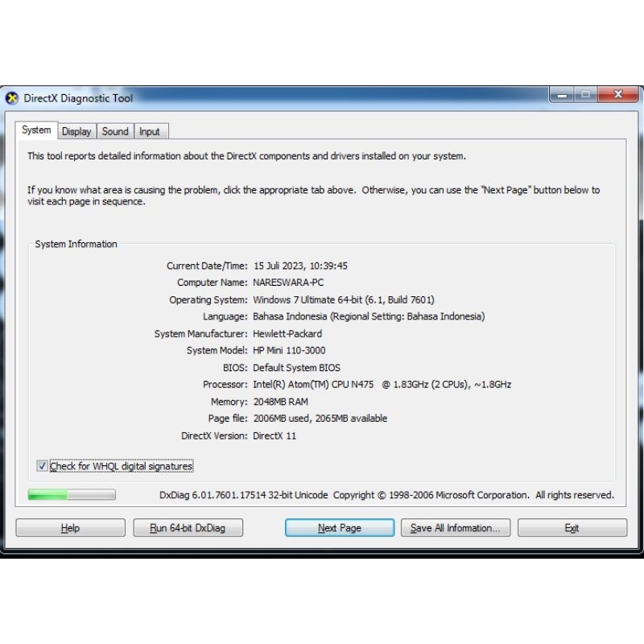Click the Hewlett-Packard manufacturer value

[x=287, y=334]
